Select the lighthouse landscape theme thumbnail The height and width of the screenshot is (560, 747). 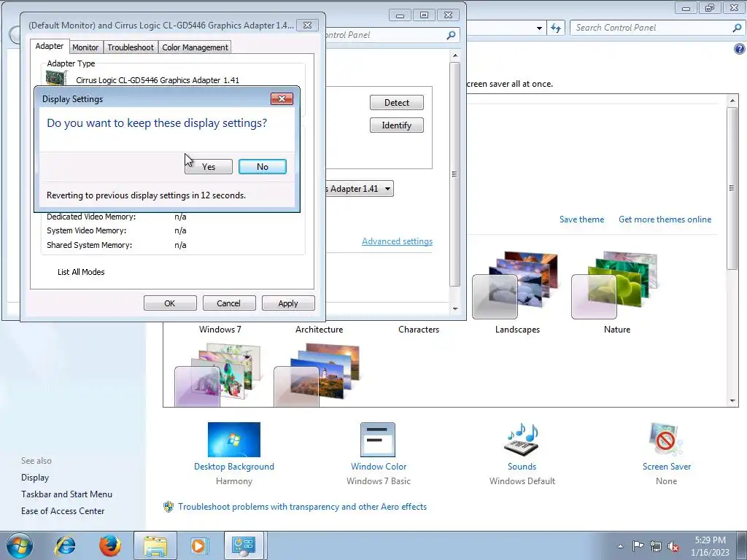point(317,376)
